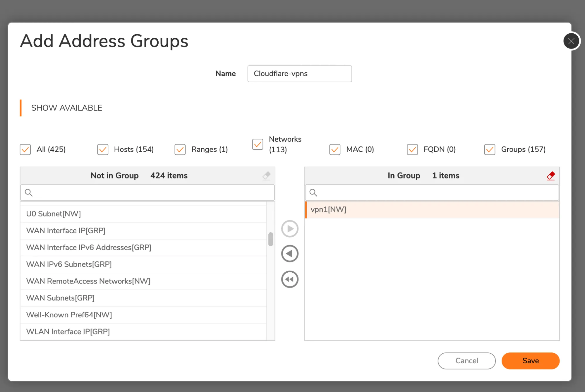This screenshot has width=585, height=392.
Task: Click the eraser icon above Not in Group list
Action: point(267,176)
